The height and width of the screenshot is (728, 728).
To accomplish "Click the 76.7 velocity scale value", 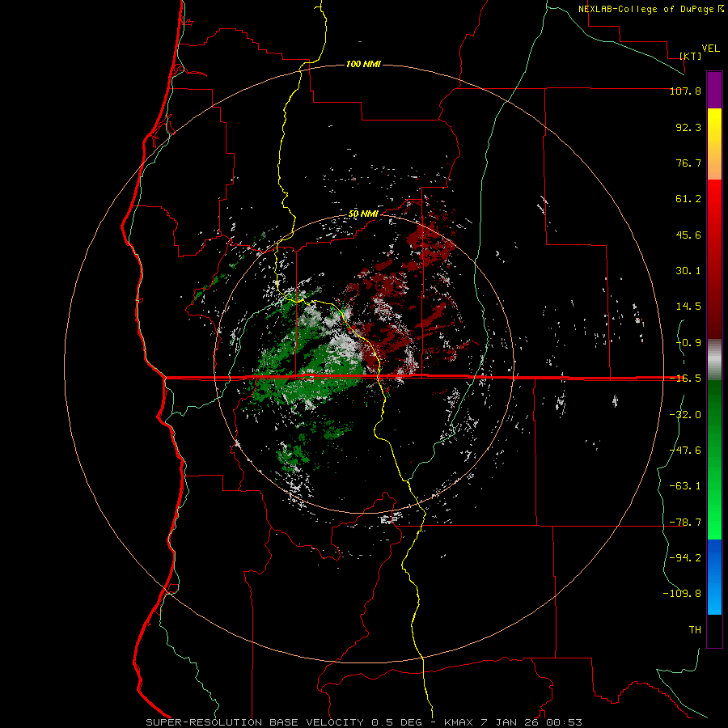I will pyautogui.click(x=688, y=163).
